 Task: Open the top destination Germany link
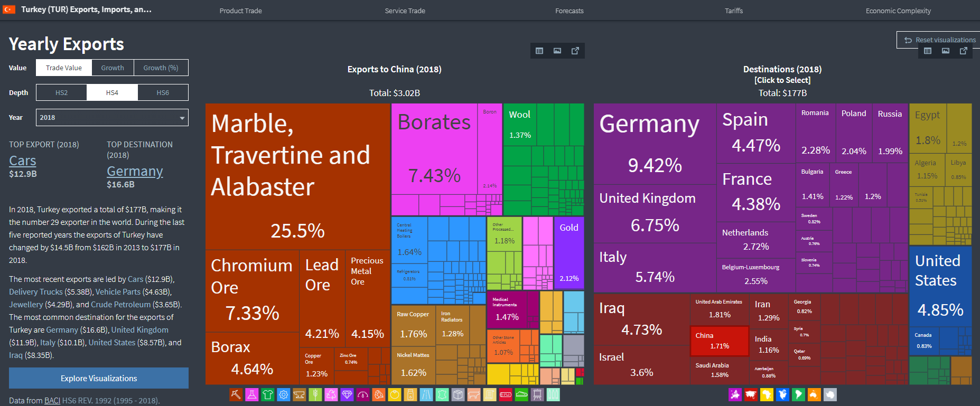pyautogui.click(x=135, y=171)
